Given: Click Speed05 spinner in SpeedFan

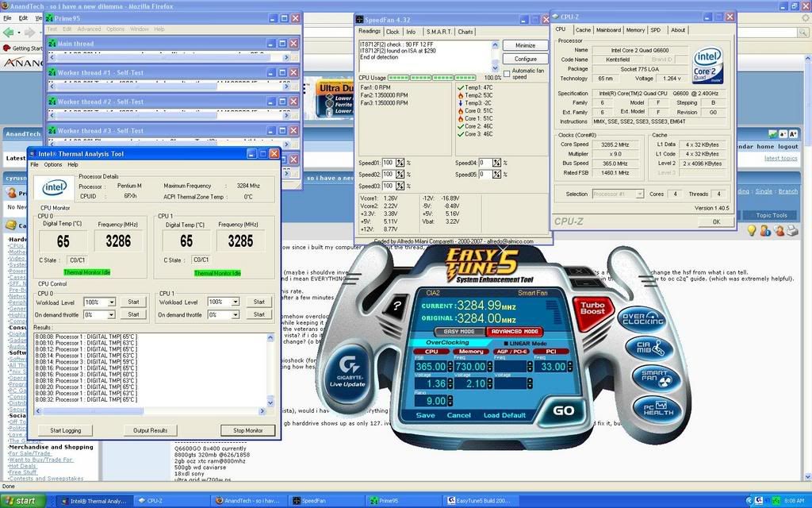Looking at the screenshot, I should 496,175.
